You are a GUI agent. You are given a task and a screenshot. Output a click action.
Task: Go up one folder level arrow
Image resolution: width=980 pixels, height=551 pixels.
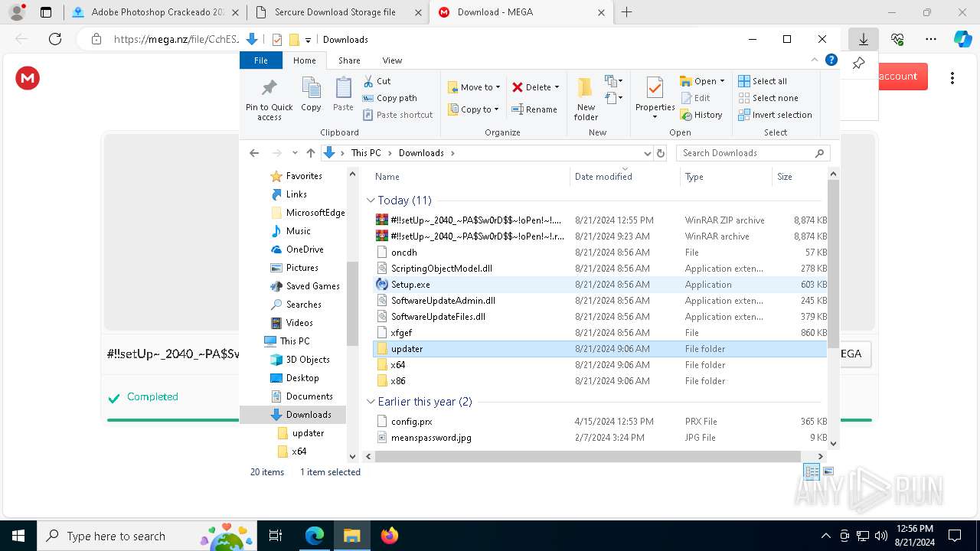(x=310, y=153)
